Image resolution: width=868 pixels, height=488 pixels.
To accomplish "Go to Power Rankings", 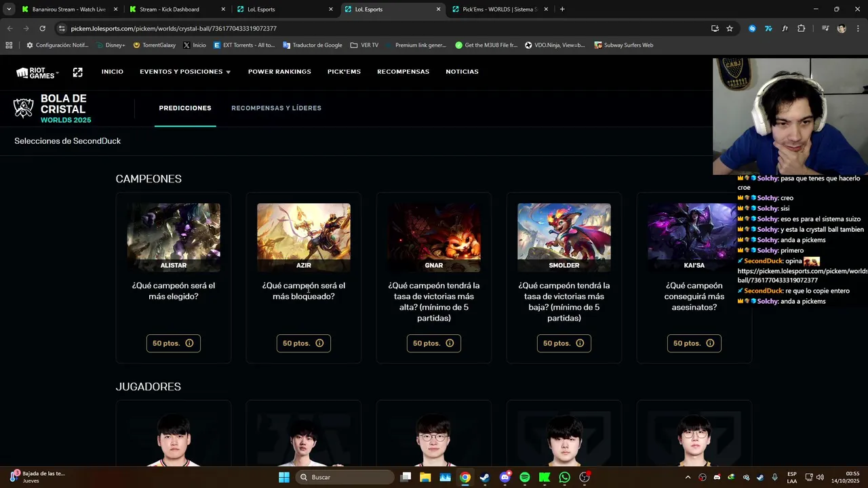I will point(279,72).
